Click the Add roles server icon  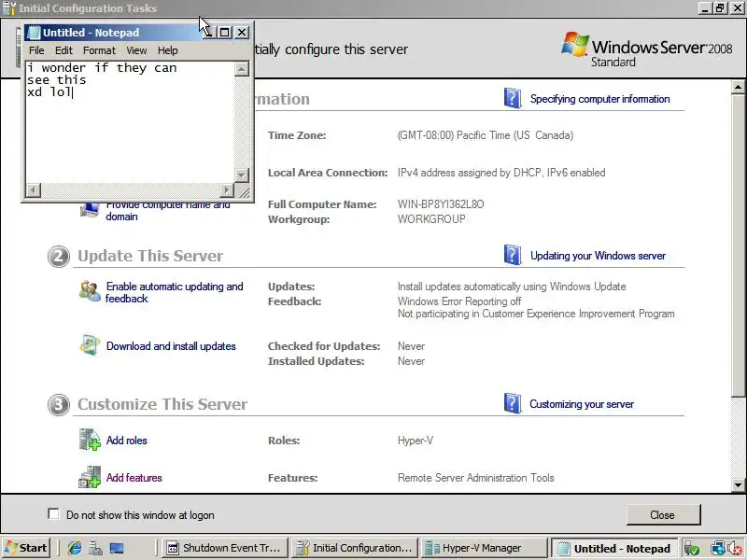pyautogui.click(x=90, y=439)
